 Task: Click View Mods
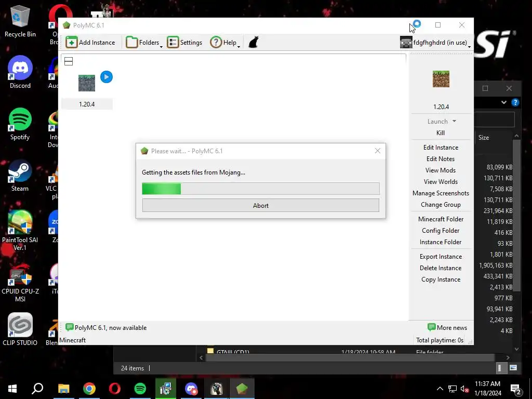click(x=441, y=170)
